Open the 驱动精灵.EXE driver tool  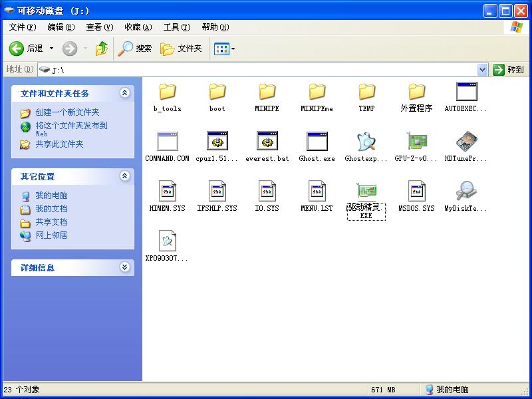tap(366, 193)
